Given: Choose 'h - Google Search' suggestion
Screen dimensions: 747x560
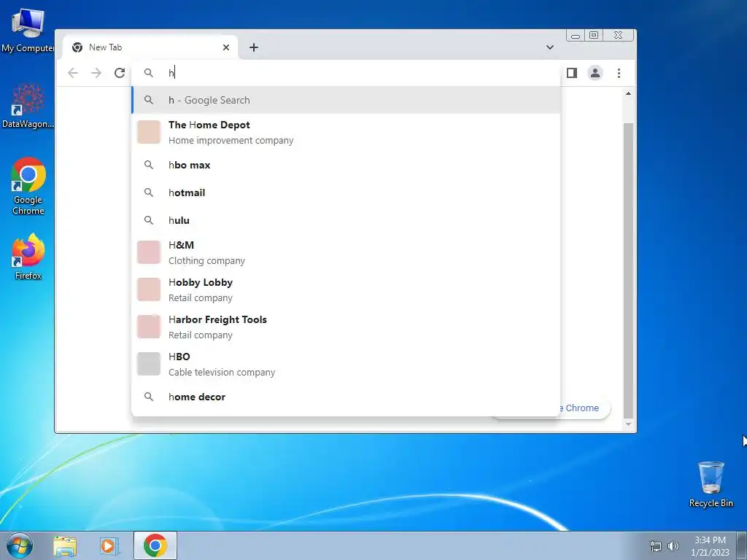Looking at the screenshot, I should coord(346,100).
